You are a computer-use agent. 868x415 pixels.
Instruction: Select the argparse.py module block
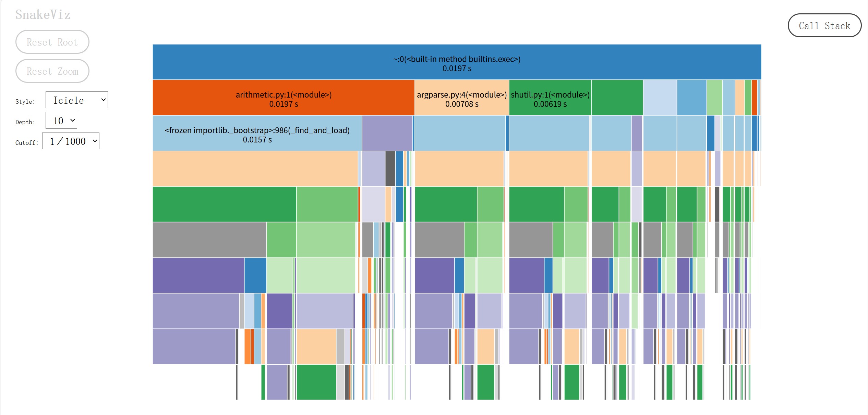pos(461,98)
